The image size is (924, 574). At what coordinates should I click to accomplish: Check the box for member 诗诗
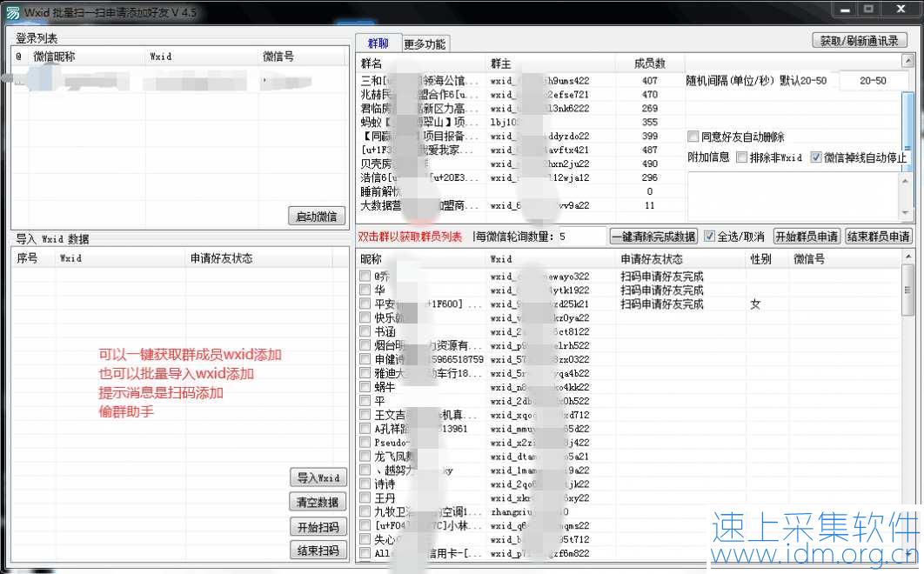[x=365, y=484]
